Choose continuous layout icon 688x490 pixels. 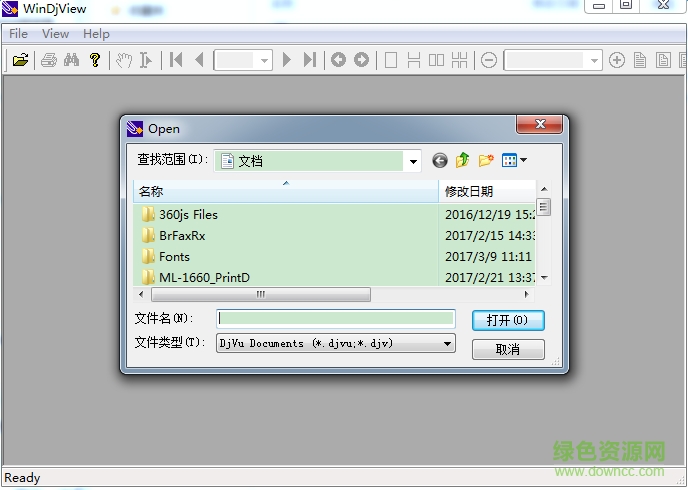click(413, 60)
